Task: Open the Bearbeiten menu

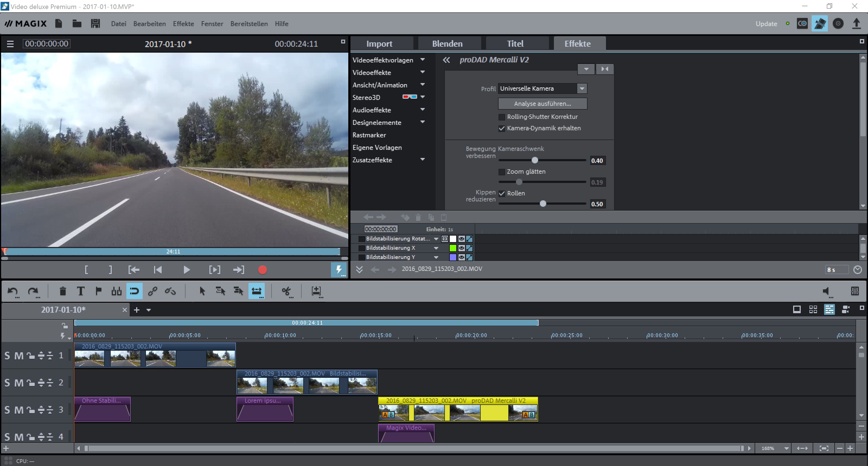Action: [150, 24]
